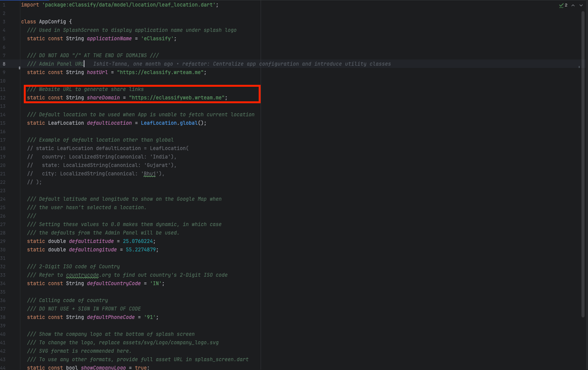Screen dimensions: 588x370
Task: Click the hostUrl eclassify.wrteam.me string
Action: (x=161, y=72)
